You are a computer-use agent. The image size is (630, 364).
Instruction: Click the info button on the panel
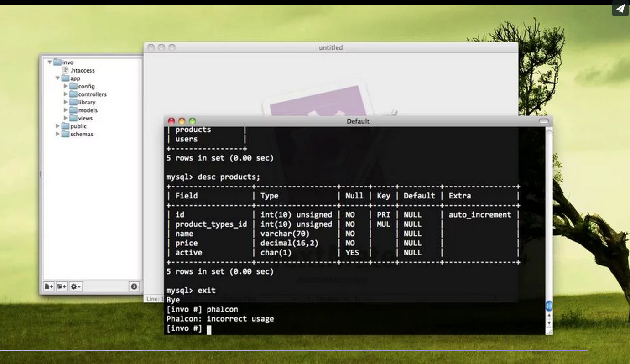tap(133, 286)
